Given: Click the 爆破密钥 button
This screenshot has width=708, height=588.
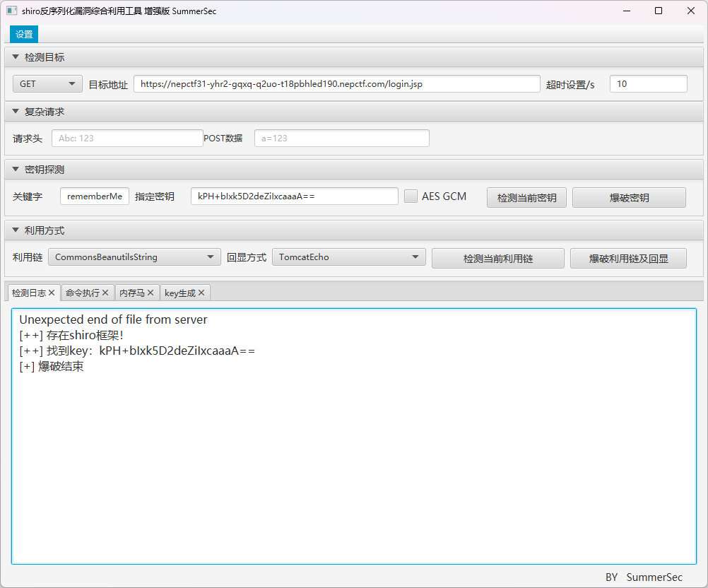Looking at the screenshot, I should [x=629, y=198].
